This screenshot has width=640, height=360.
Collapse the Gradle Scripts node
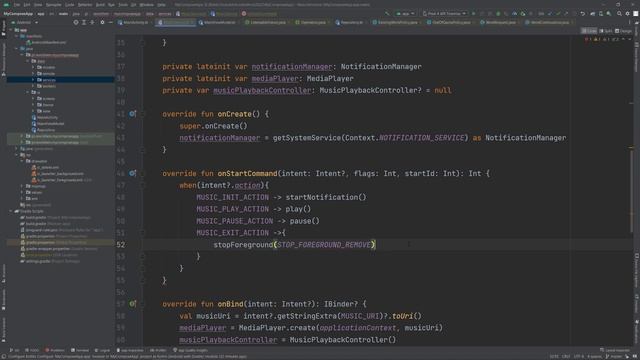tap(11, 211)
